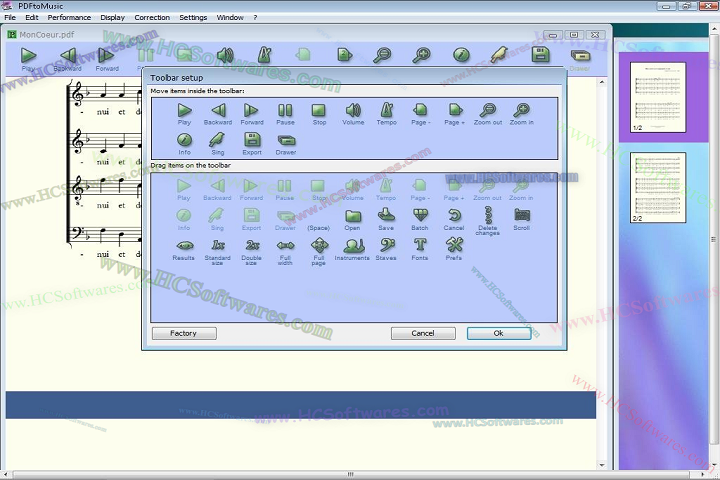Select the Forward icon in the upper toolbar panel
720x480 pixels.
252,111
